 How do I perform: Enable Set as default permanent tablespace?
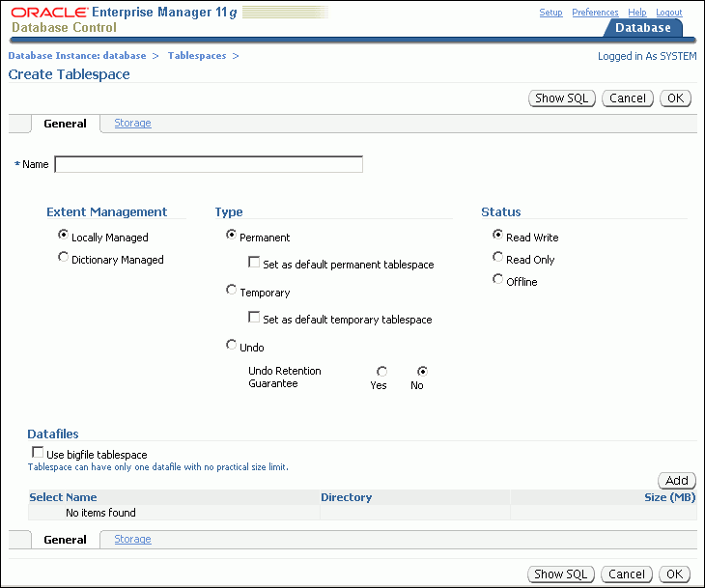pos(254,263)
